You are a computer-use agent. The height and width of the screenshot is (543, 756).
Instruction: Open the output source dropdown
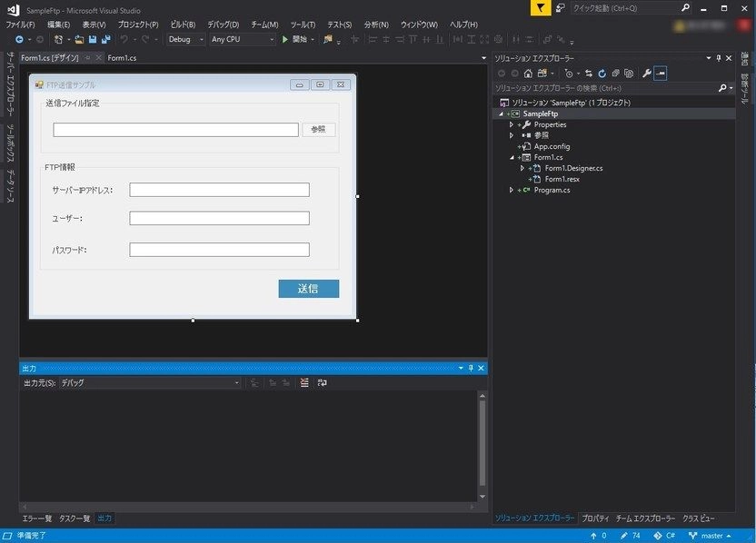pos(149,382)
